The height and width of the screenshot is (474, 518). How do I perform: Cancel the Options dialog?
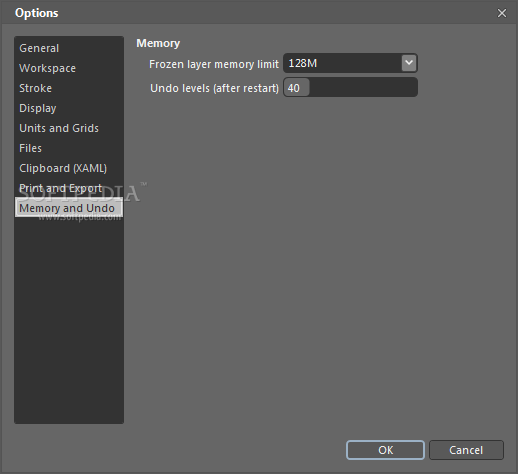pyautogui.click(x=466, y=450)
